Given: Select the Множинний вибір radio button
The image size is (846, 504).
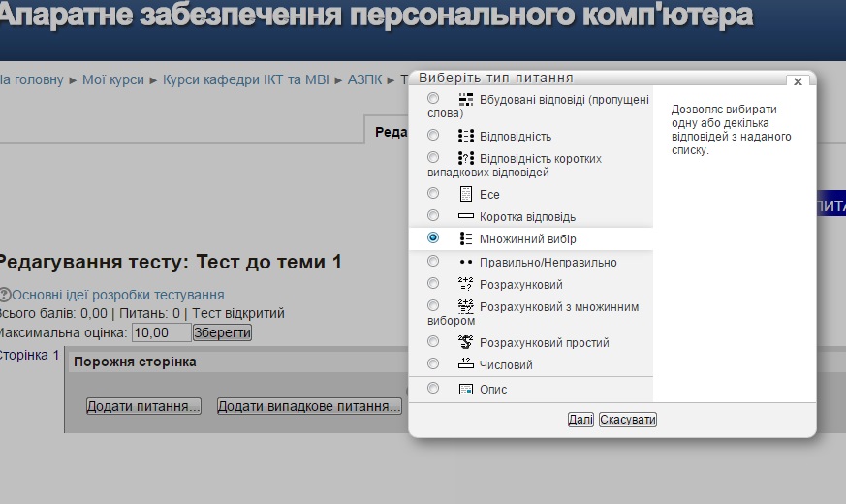Looking at the screenshot, I should tap(433, 237).
